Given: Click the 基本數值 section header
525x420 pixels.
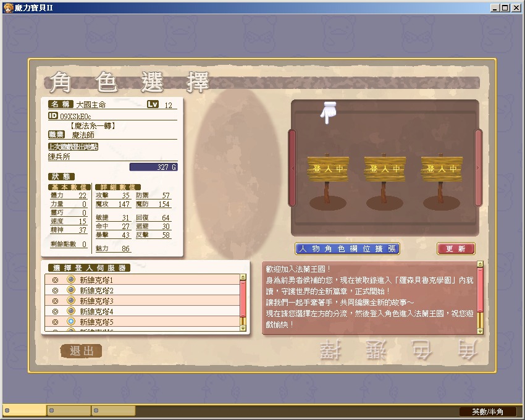Looking at the screenshot, I should click(x=69, y=187).
